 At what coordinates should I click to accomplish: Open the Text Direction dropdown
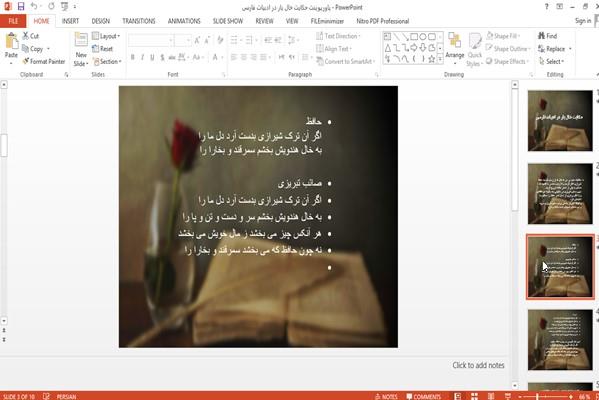pos(338,36)
